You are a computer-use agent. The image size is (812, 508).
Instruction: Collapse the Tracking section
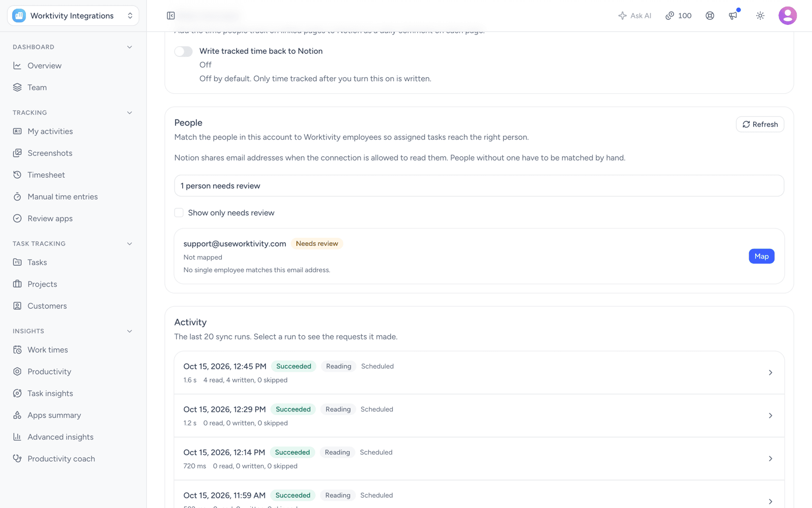pyautogui.click(x=129, y=113)
